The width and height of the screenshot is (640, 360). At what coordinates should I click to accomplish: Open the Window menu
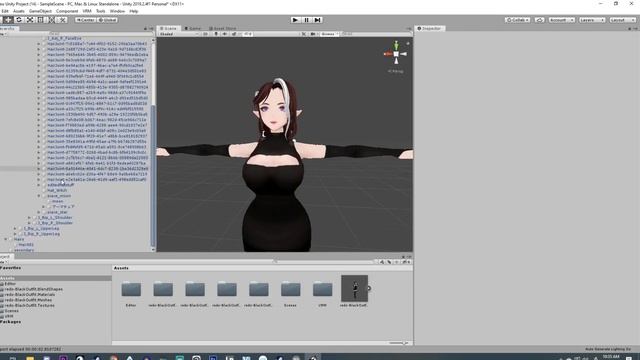click(117, 11)
